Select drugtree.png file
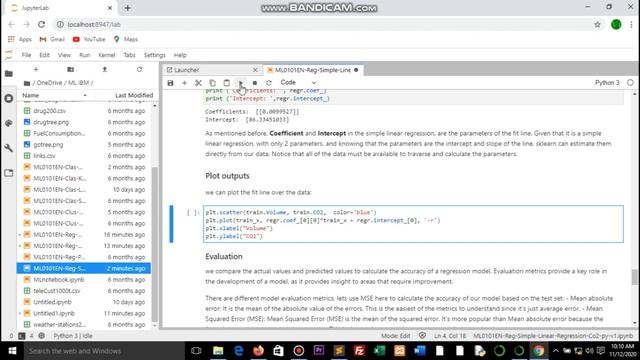This screenshot has height=360, width=640. click(x=84, y=122)
